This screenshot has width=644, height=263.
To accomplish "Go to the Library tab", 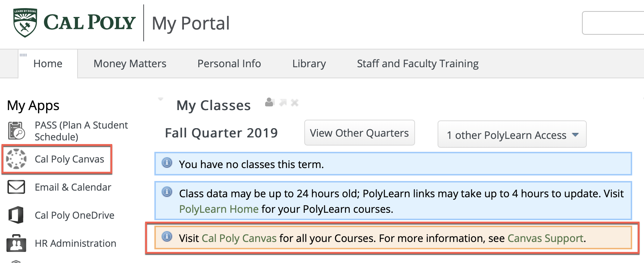I will (309, 64).
